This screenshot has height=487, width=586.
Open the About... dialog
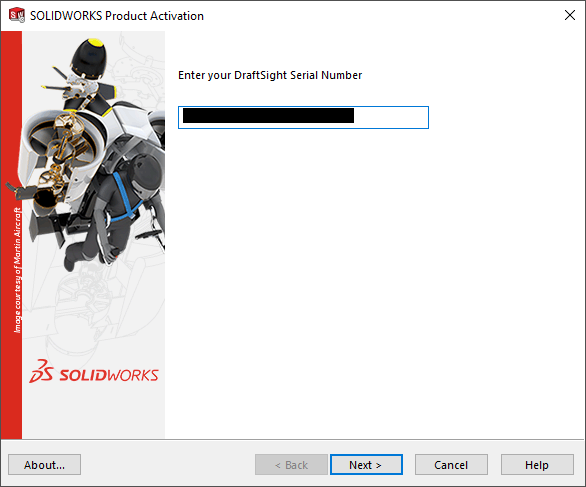point(44,465)
